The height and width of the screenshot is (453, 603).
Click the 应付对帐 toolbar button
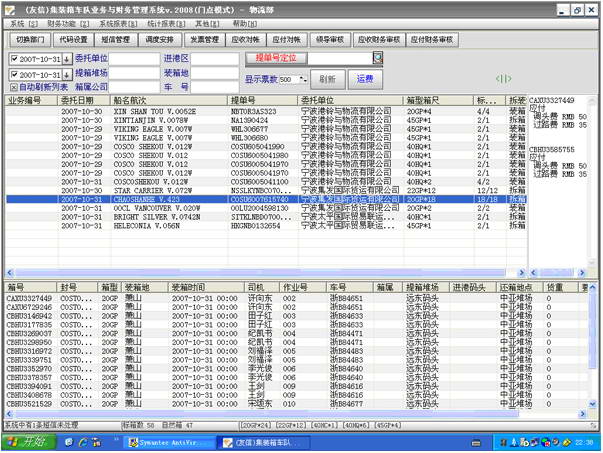click(x=287, y=40)
